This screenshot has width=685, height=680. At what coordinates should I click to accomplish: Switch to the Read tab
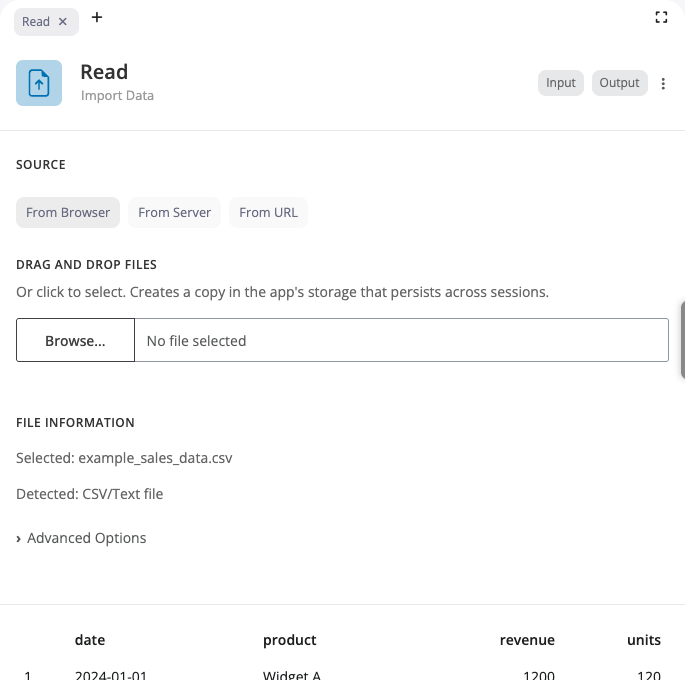[36, 22]
